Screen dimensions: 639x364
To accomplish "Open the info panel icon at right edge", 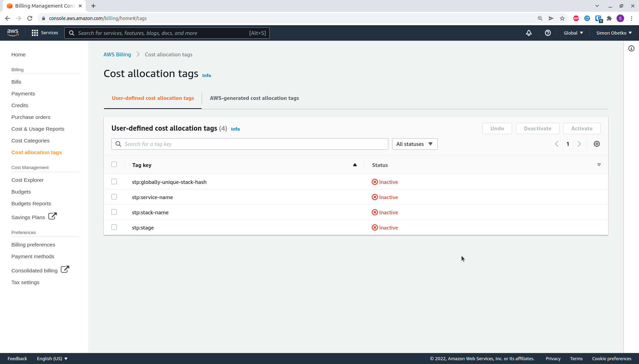I will click(631, 48).
